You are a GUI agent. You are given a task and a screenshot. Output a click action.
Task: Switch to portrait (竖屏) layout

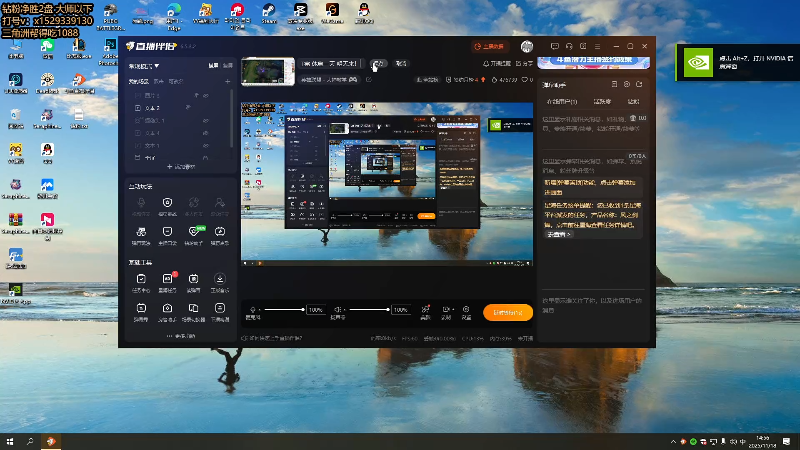pos(228,66)
